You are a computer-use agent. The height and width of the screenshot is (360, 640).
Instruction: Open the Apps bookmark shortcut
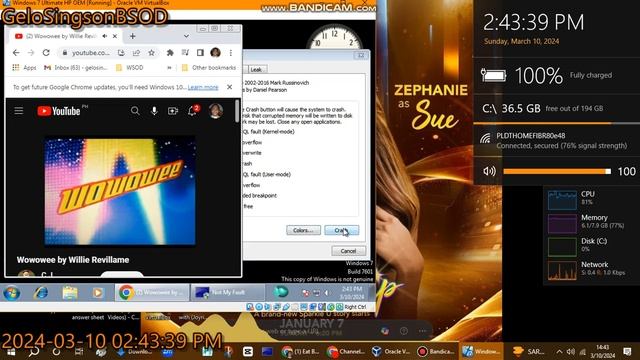pos(24,68)
